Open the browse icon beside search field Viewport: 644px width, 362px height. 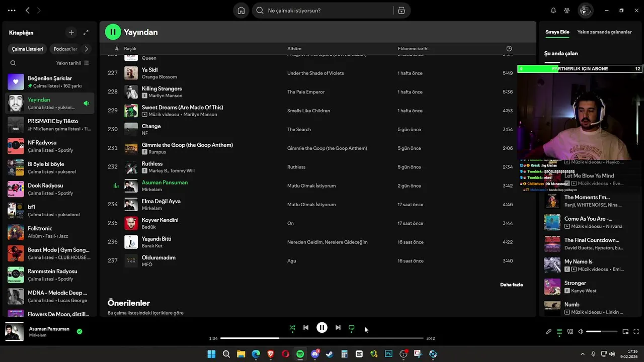(x=401, y=11)
